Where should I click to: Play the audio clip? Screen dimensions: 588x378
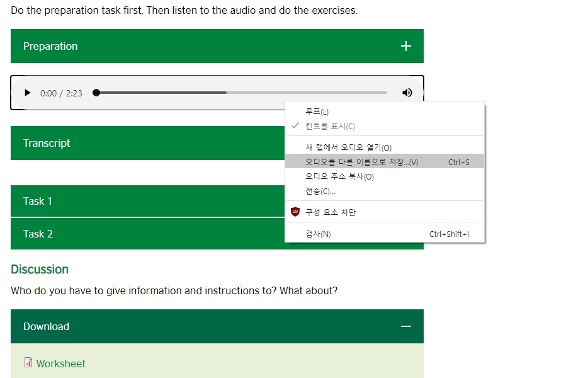point(27,93)
